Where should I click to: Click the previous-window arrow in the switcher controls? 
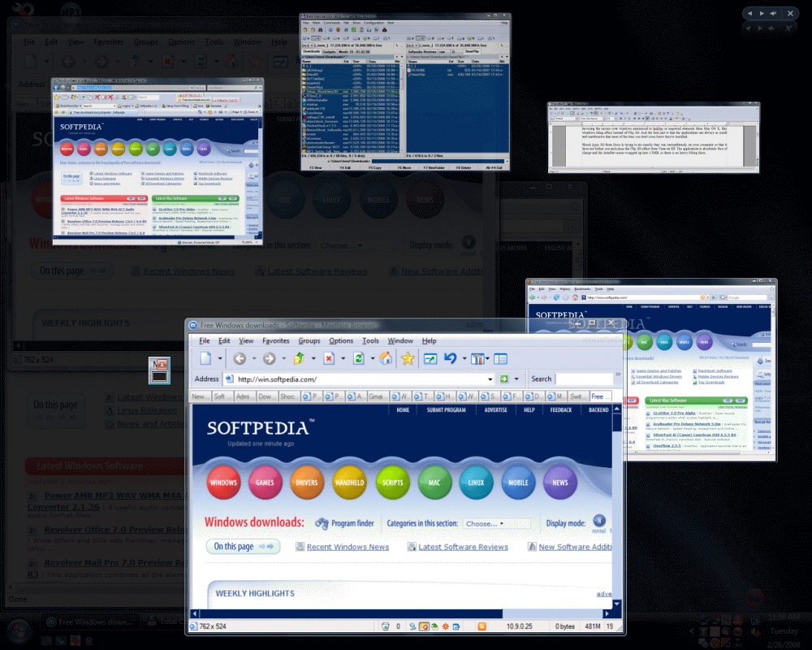point(749,14)
